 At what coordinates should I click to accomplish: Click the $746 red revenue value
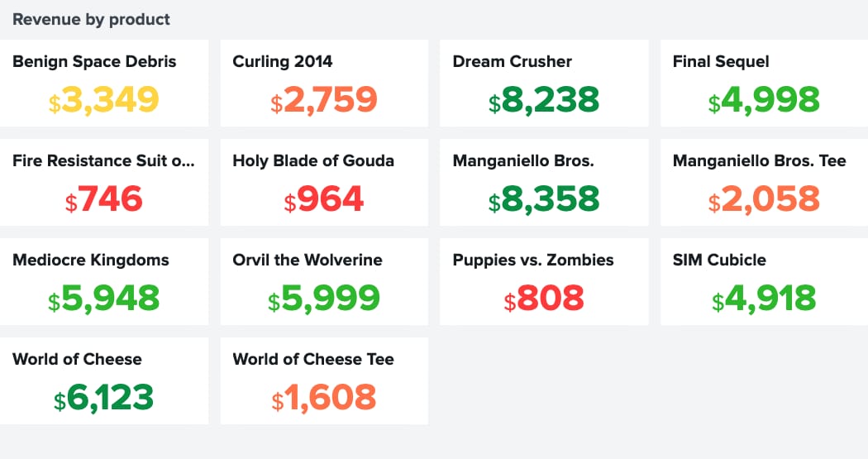pyautogui.click(x=104, y=199)
